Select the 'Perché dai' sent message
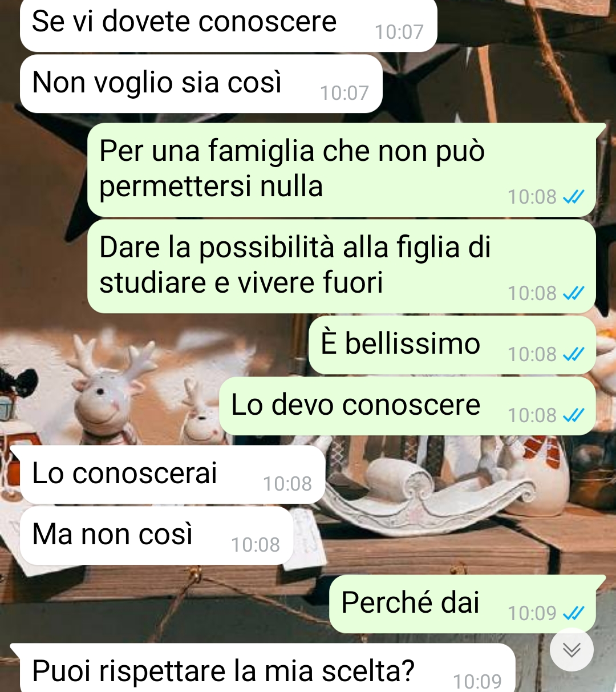Image resolution: width=616 pixels, height=692 pixels. 463,604
